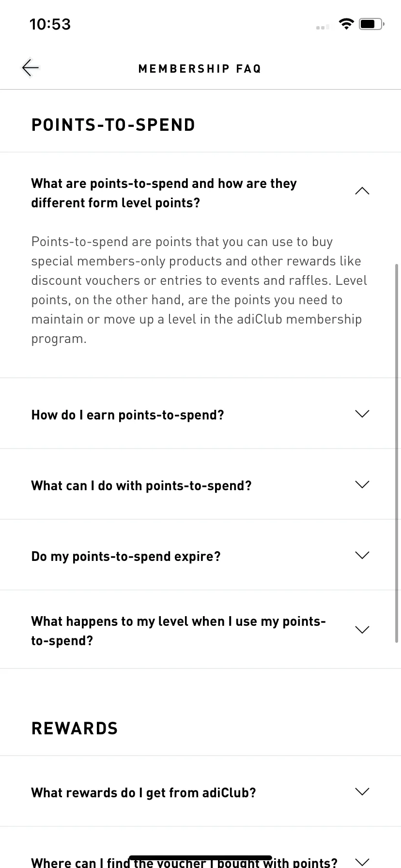Tap the back arrow icon
Image resolution: width=401 pixels, height=868 pixels.
click(30, 68)
